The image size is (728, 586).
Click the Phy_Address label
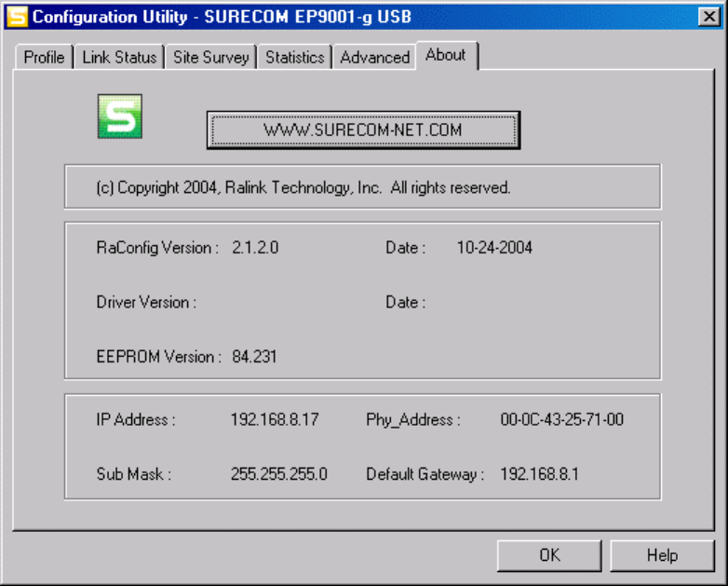[413, 420]
